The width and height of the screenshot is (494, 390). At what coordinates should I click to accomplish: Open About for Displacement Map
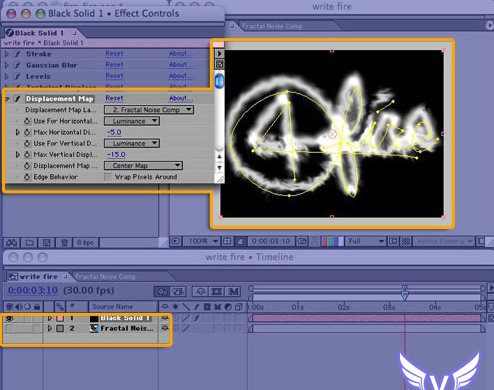click(180, 98)
